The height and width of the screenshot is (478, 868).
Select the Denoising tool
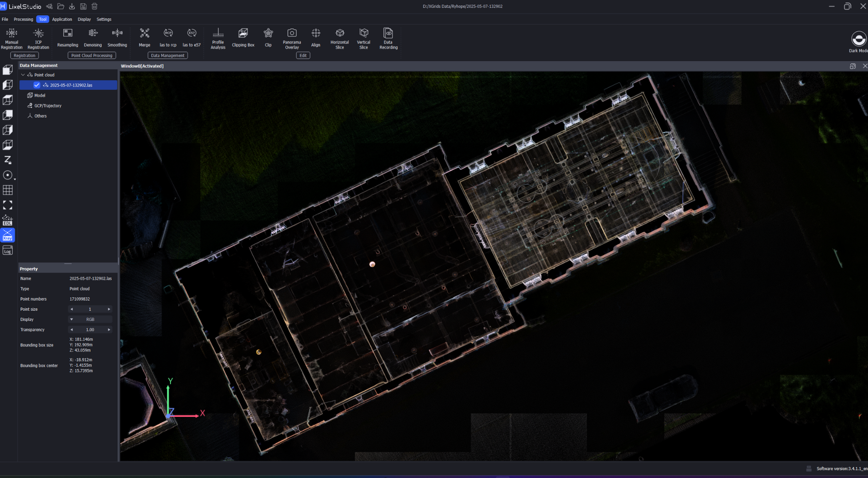tap(93, 38)
